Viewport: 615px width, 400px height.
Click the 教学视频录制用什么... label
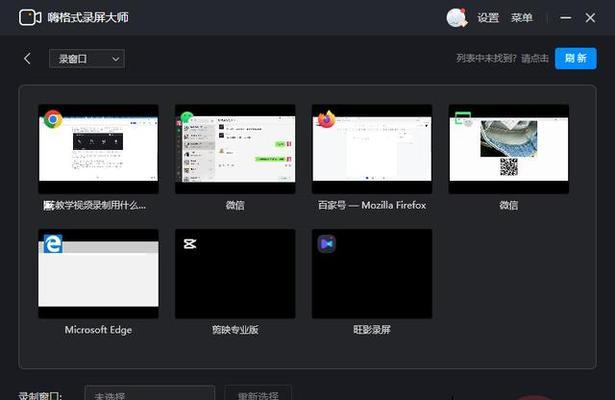94,205
